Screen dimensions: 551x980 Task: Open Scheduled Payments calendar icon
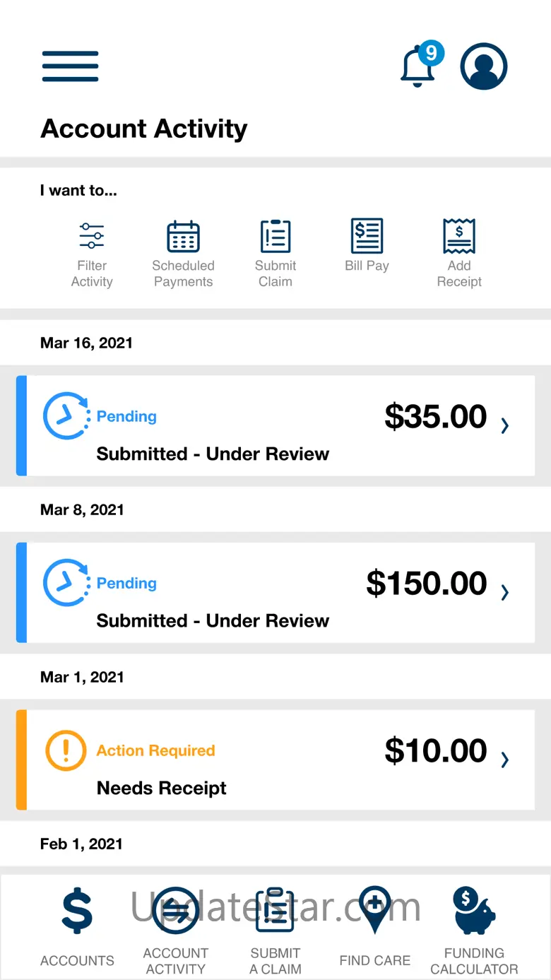click(x=183, y=237)
